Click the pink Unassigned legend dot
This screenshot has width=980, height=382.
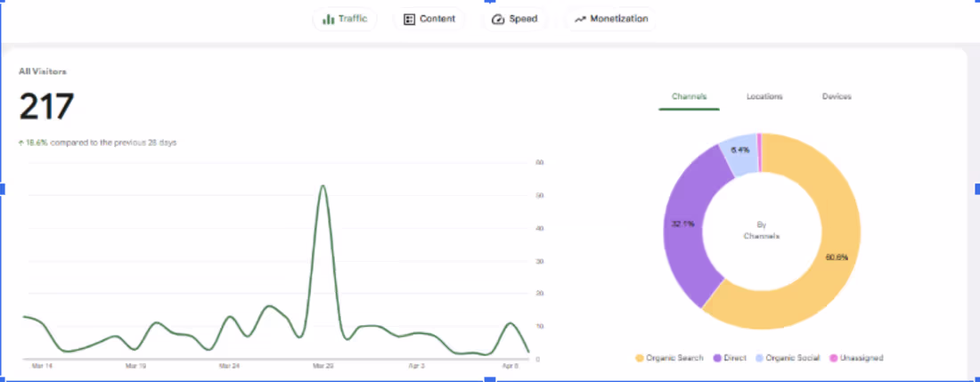pos(832,358)
